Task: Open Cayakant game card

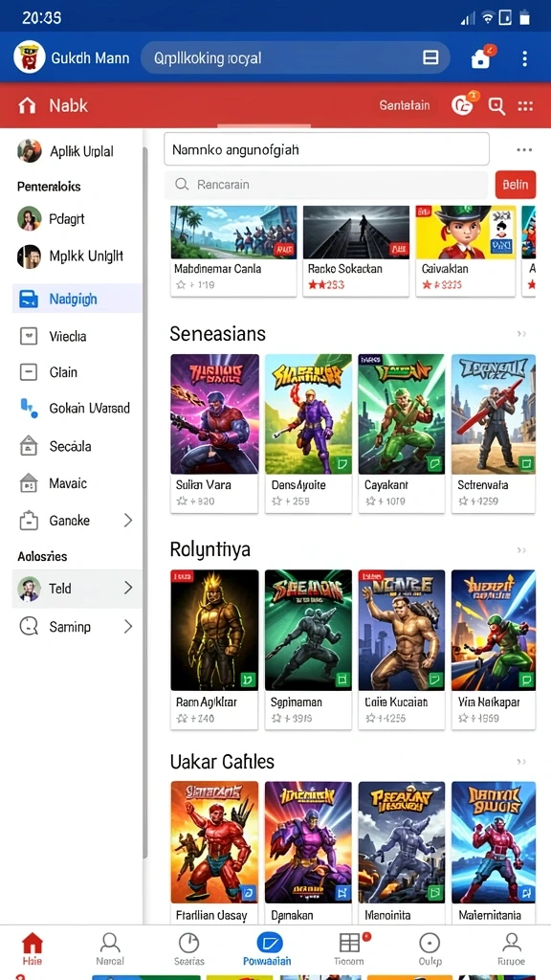Action: (x=402, y=434)
